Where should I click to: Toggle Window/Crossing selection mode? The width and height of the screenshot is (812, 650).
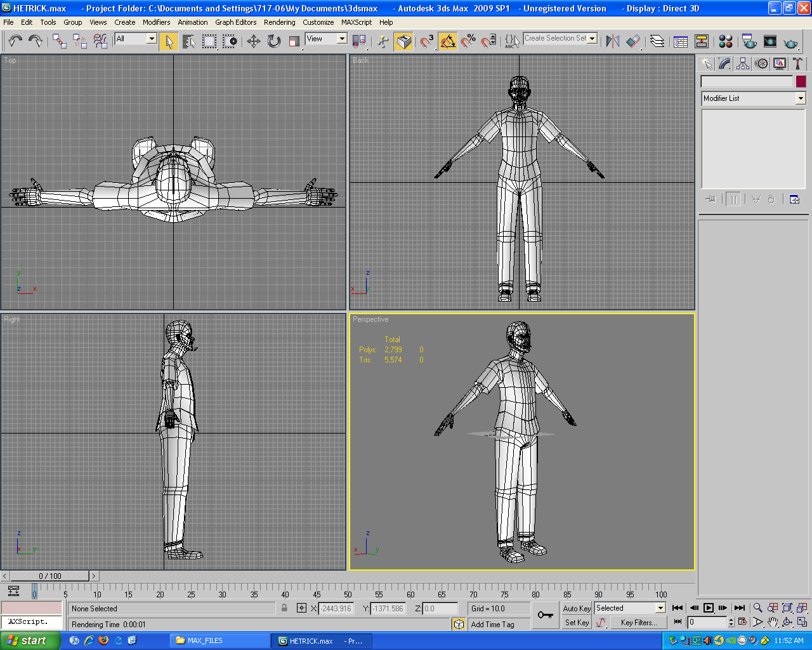point(230,41)
